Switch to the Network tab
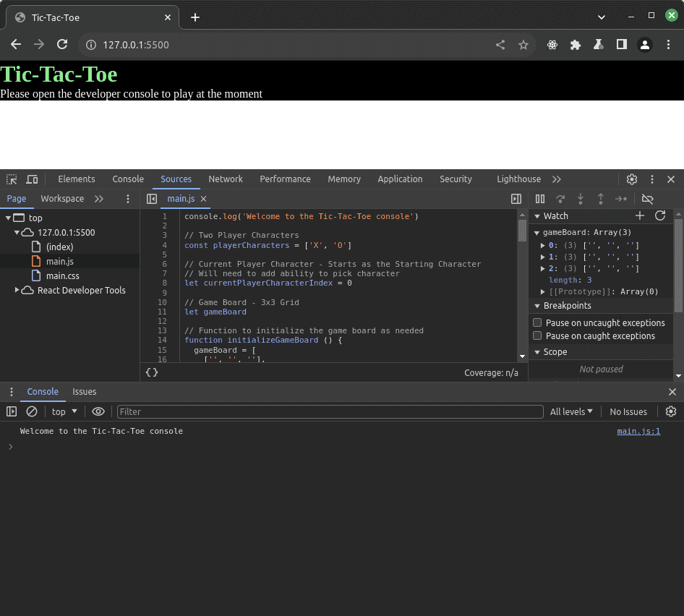 coord(225,179)
